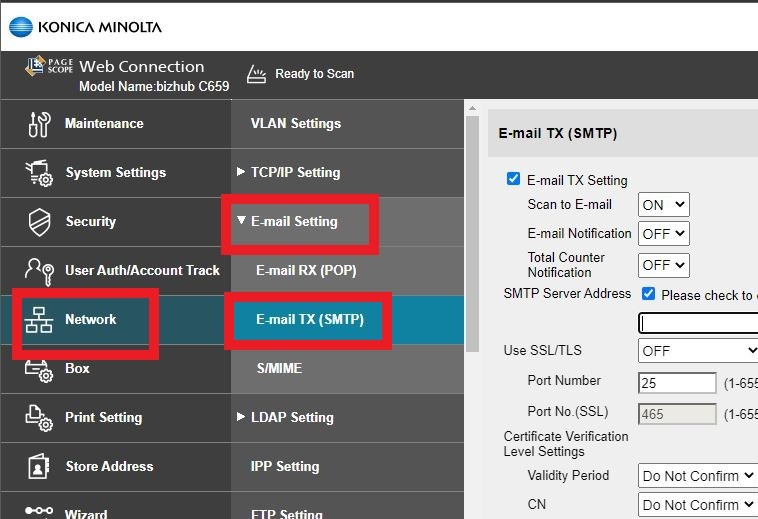Uncheck the E-mail TX Setting checkbox

click(x=514, y=180)
